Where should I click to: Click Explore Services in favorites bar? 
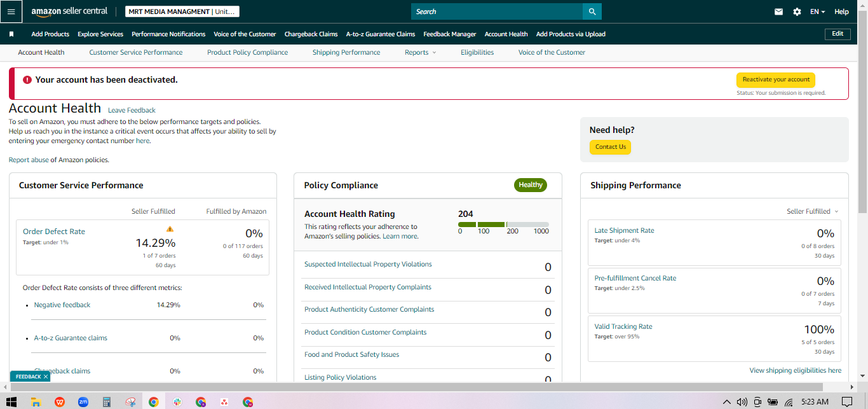click(100, 34)
